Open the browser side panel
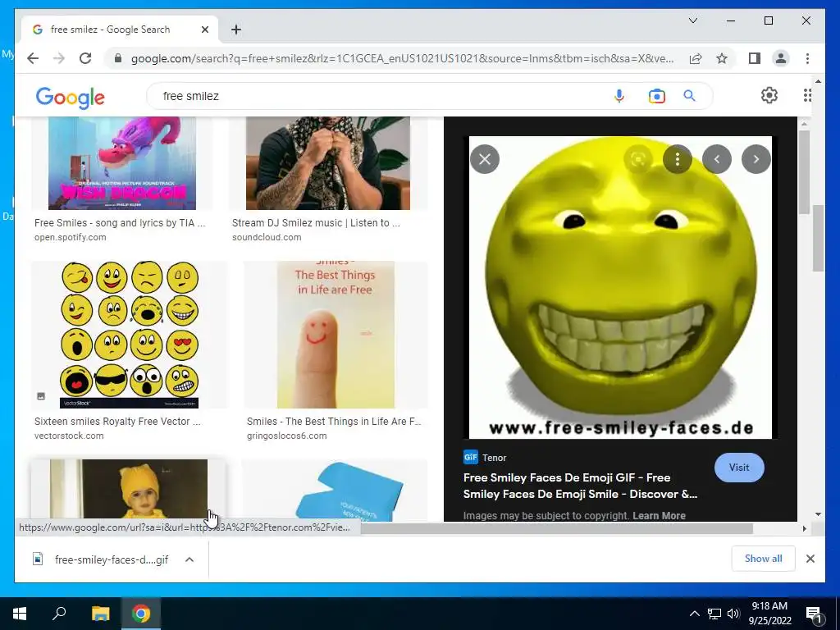 755,58
